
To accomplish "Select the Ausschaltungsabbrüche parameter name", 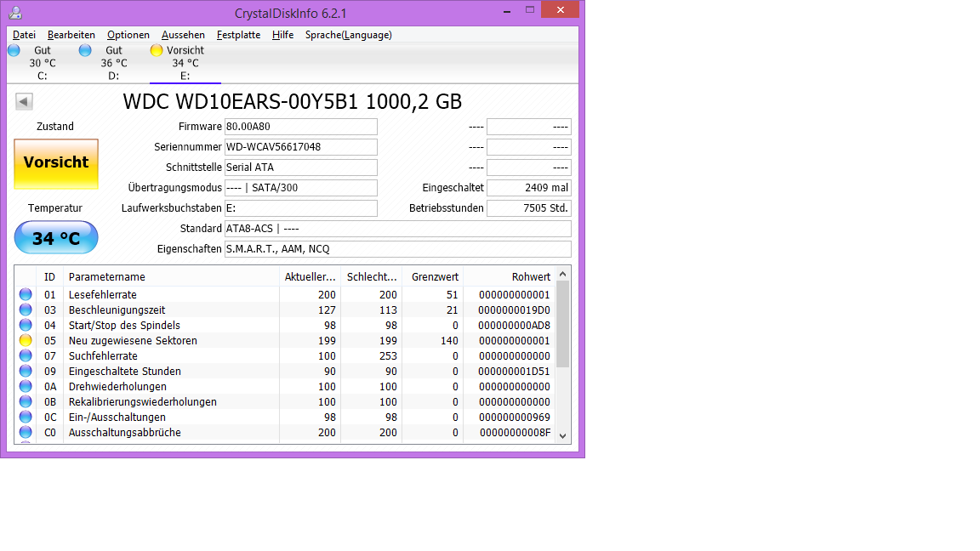I will point(124,432).
